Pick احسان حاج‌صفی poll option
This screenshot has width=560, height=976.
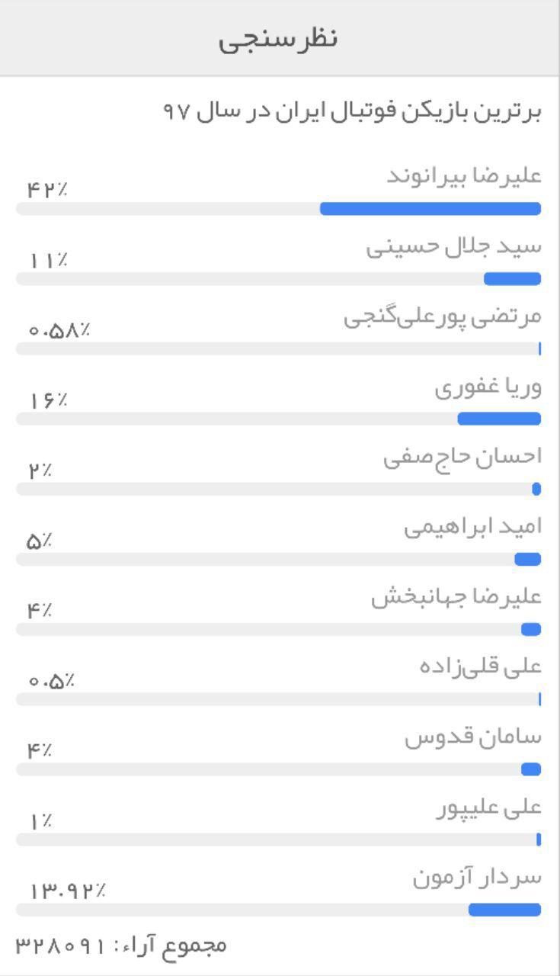[x=462, y=457]
